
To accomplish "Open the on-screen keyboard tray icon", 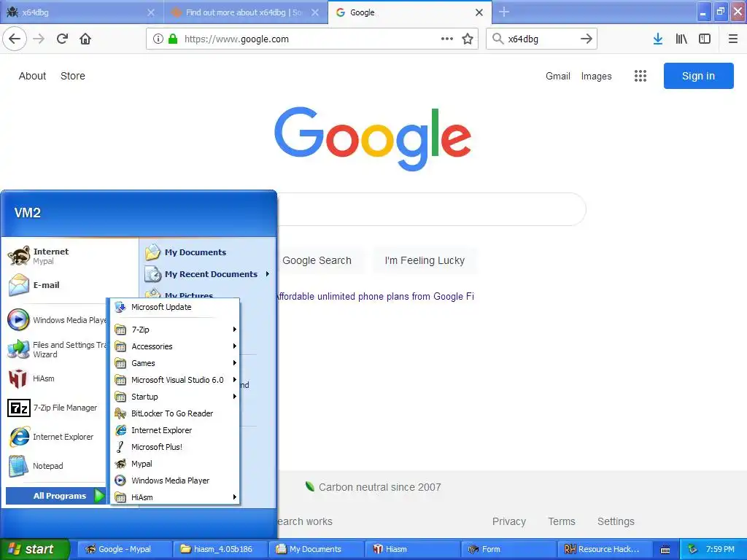I will 665,550.
